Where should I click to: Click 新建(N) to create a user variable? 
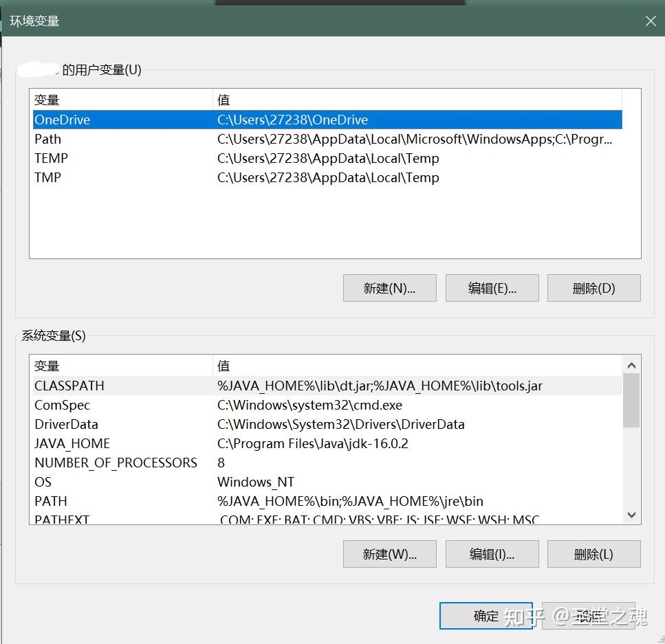[x=389, y=287]
